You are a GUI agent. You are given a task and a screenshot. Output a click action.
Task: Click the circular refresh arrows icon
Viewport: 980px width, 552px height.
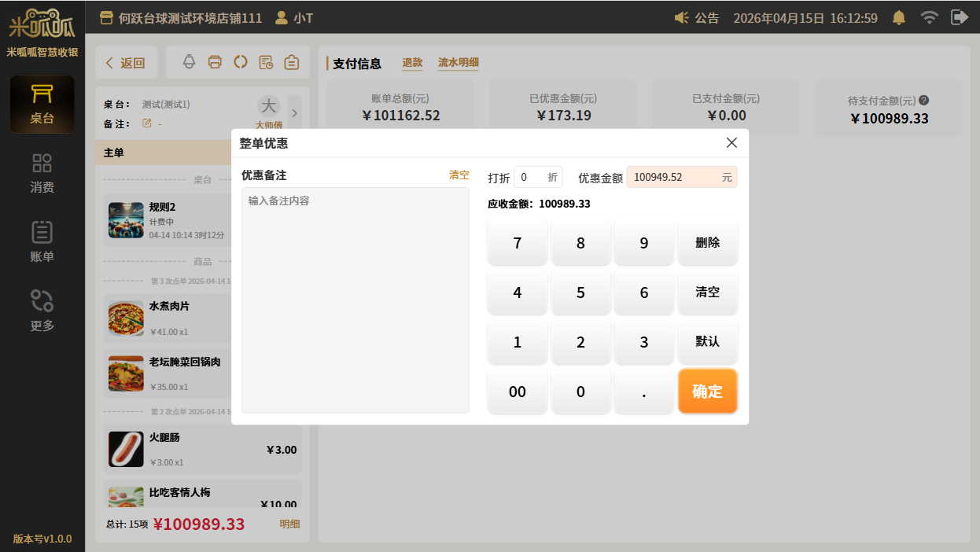tap(241, 63)
